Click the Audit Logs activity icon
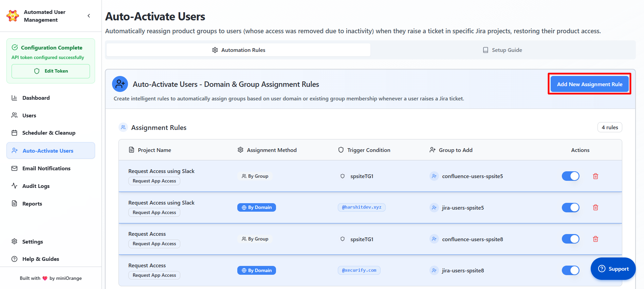The image size is (644, 289). click(14, 186)
